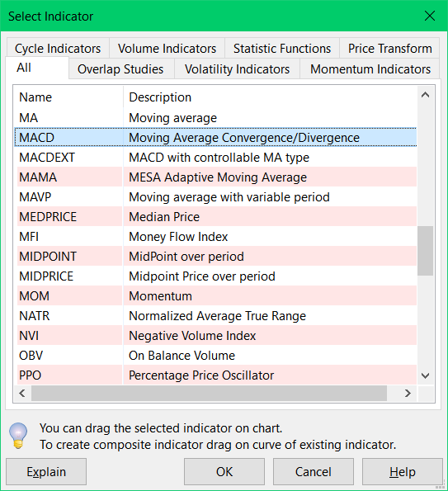The height and width of the screenshot is (491, 448).
Task: Go to the Price Transform tab
Action: pyautogui.click(x=389, y=48)
